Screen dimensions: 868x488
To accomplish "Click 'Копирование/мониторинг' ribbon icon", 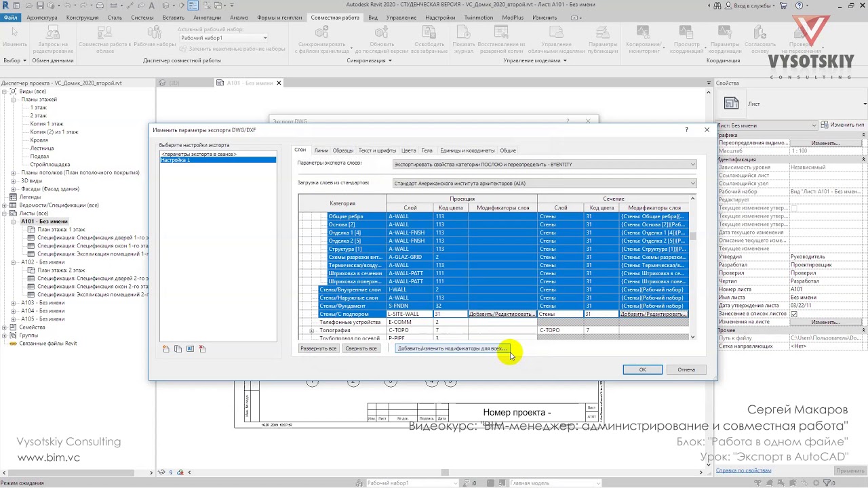I will tap(643, 32).
